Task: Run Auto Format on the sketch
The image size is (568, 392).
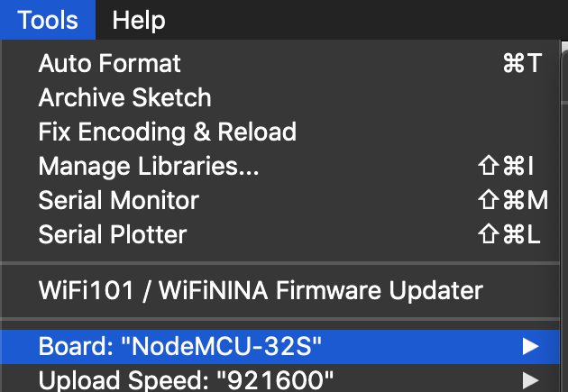Action: (x=110, y=64)
